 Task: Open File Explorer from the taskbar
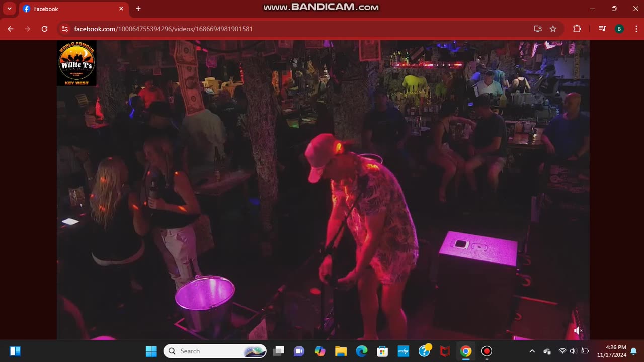point(341,351)
